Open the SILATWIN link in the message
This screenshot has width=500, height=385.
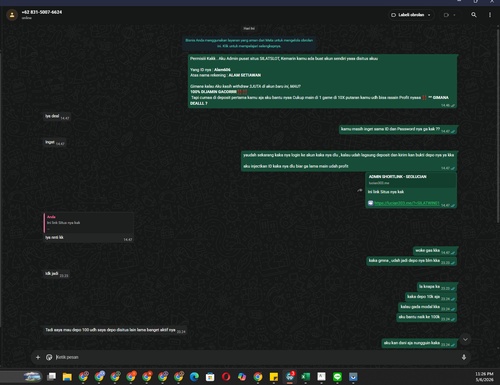pos(407,203)
